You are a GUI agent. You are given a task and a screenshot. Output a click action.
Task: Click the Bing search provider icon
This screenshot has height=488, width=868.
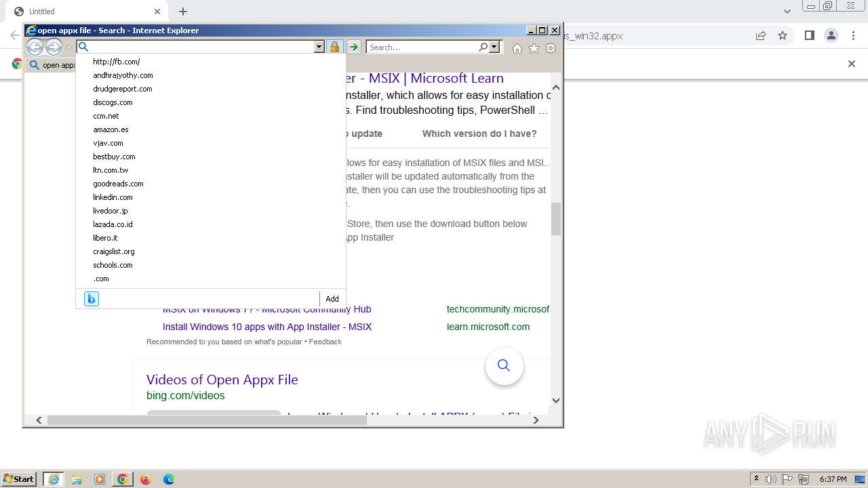click(92, 299)
